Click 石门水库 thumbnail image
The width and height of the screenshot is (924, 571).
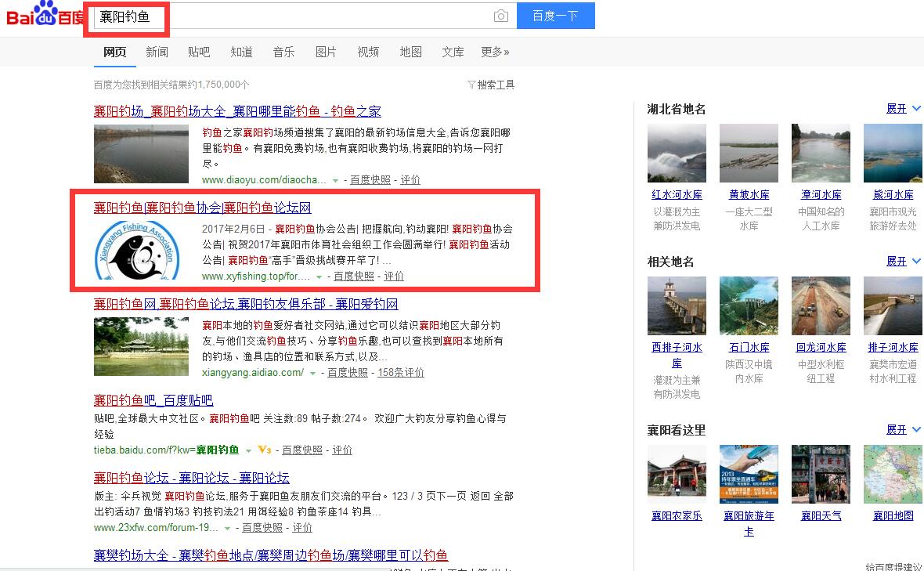coord(749,305)
